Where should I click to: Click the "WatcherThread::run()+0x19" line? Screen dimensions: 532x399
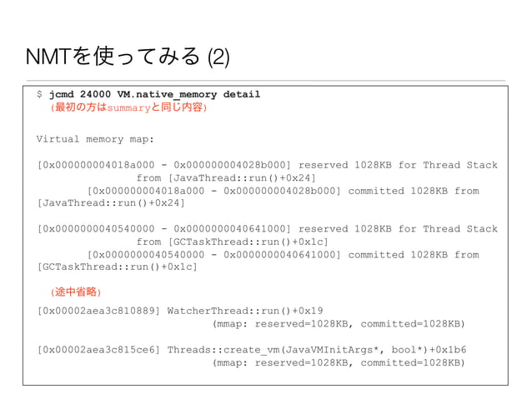[180, 311]
